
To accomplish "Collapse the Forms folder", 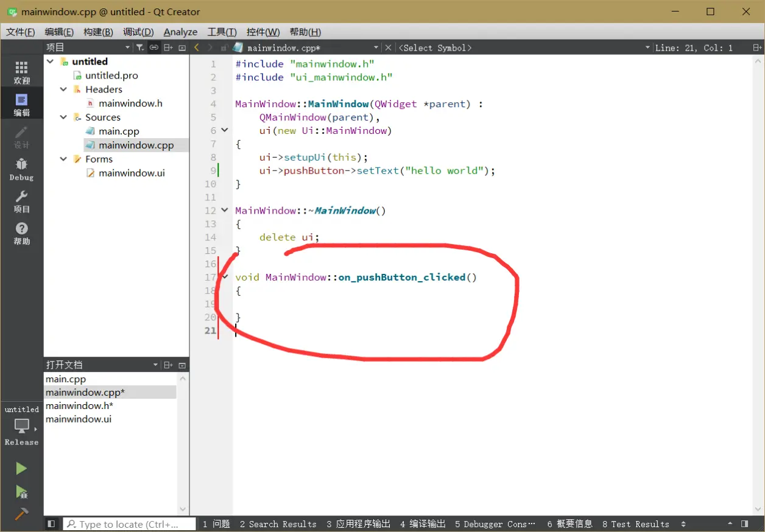I will [63, 159].
